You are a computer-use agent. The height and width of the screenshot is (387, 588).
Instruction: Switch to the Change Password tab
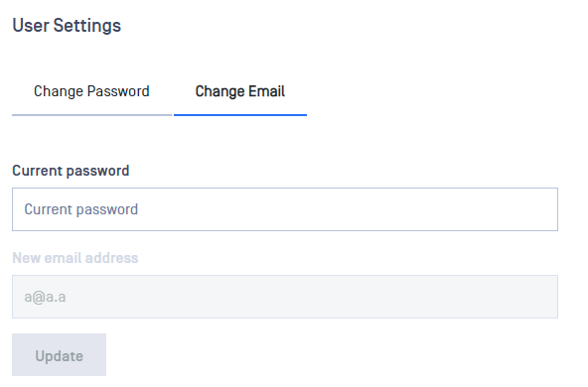pyautogui.click(x=91, y=91)
